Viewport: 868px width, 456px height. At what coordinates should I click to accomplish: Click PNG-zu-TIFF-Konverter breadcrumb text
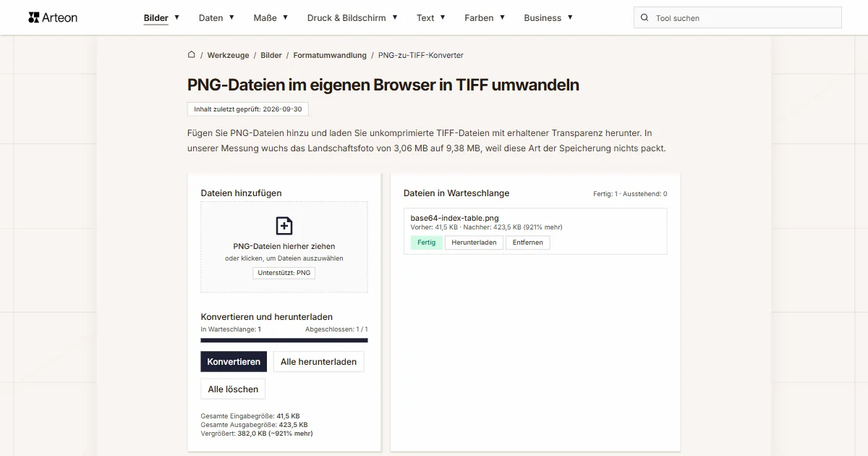click(x=421, y=55)
